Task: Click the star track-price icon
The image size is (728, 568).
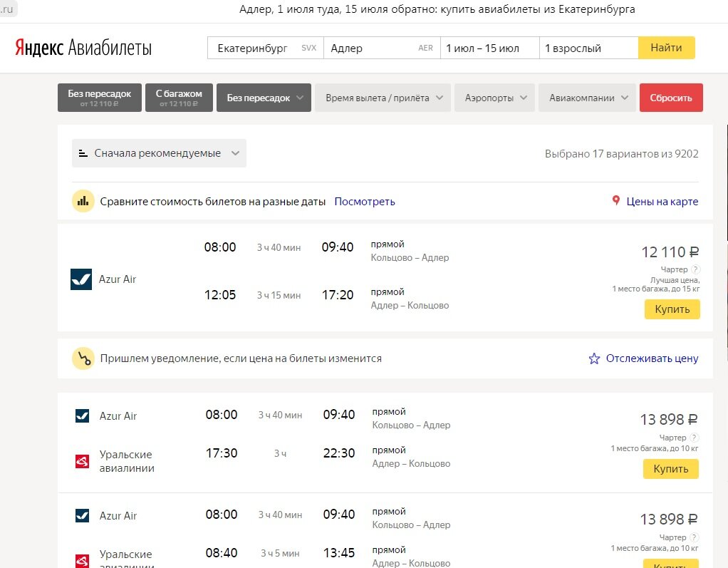Action: (x=594, y=358)
